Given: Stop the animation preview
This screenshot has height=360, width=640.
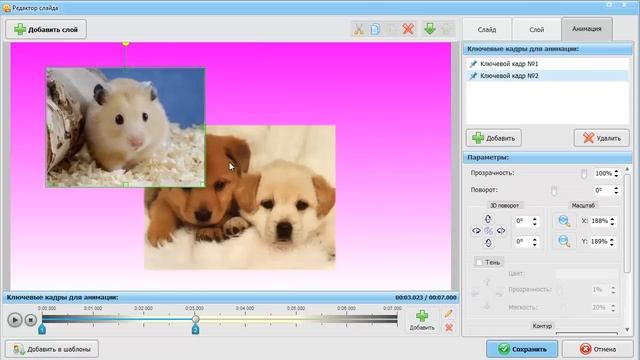Looking at the screenshot, I should click(x=31, y=320).
